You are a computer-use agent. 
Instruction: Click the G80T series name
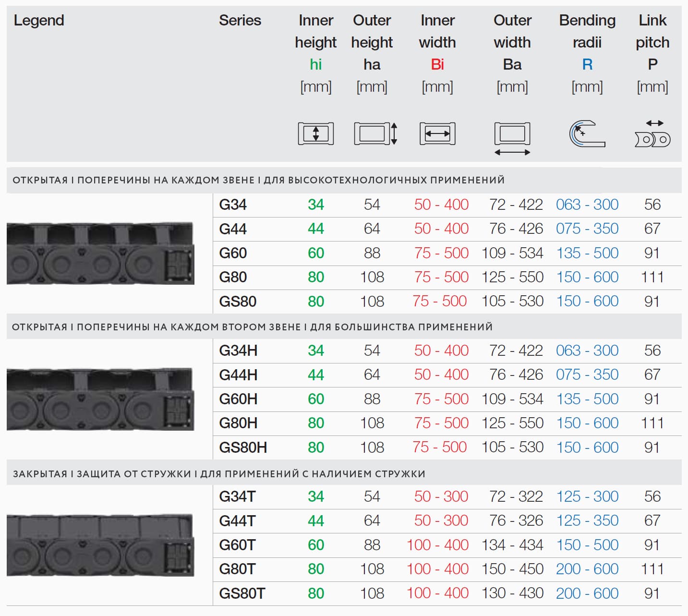click(x=237, y=569)
